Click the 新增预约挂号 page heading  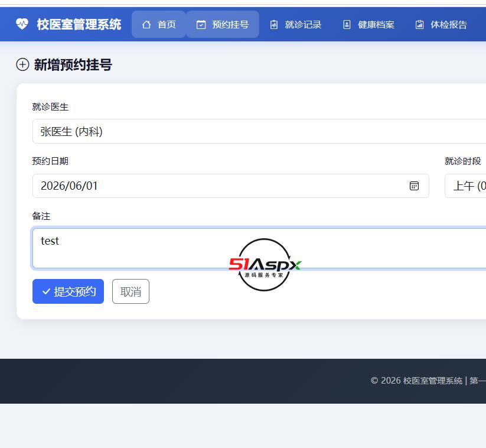[x=73, y=64]
